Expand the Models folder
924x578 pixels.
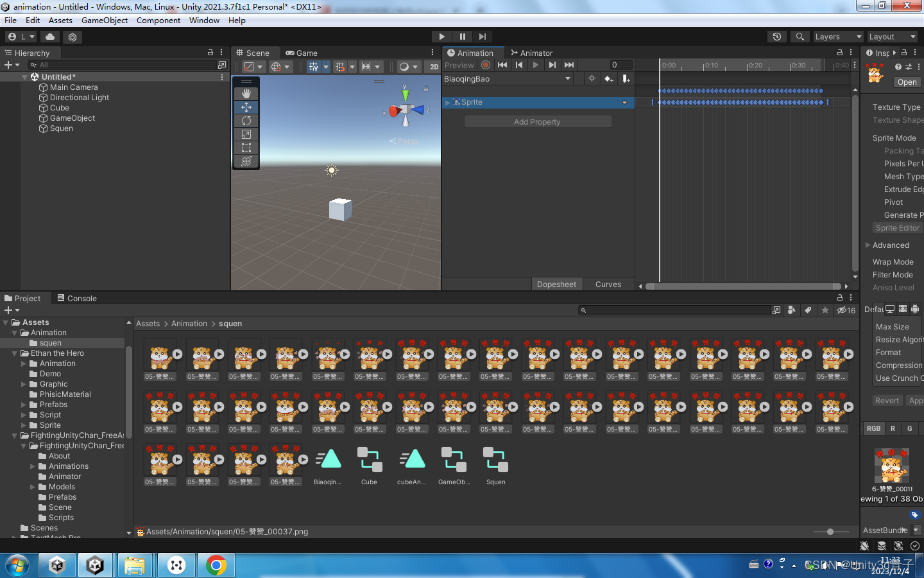(x=33, y=487)
